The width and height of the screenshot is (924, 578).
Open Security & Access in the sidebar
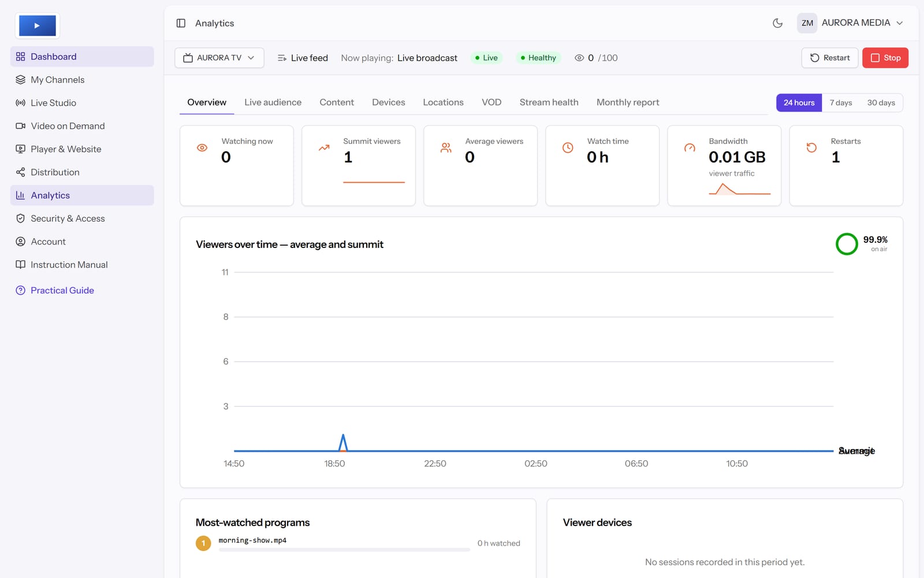pyautogui.click(x=82, y=218)
